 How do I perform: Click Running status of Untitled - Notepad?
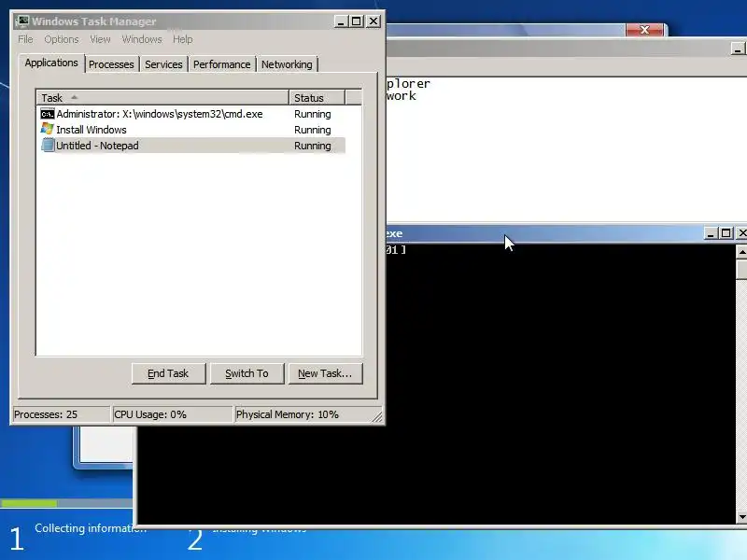tap(313, 146)
